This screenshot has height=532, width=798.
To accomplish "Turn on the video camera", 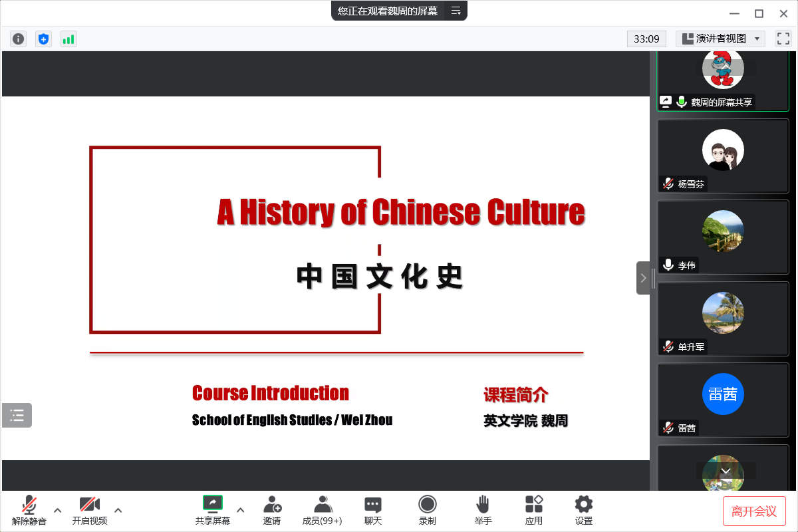I will click(90, 510).
